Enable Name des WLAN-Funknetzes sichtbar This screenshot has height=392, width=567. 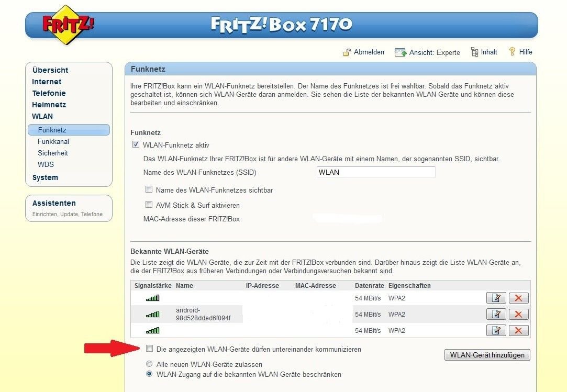coord(149,189)
